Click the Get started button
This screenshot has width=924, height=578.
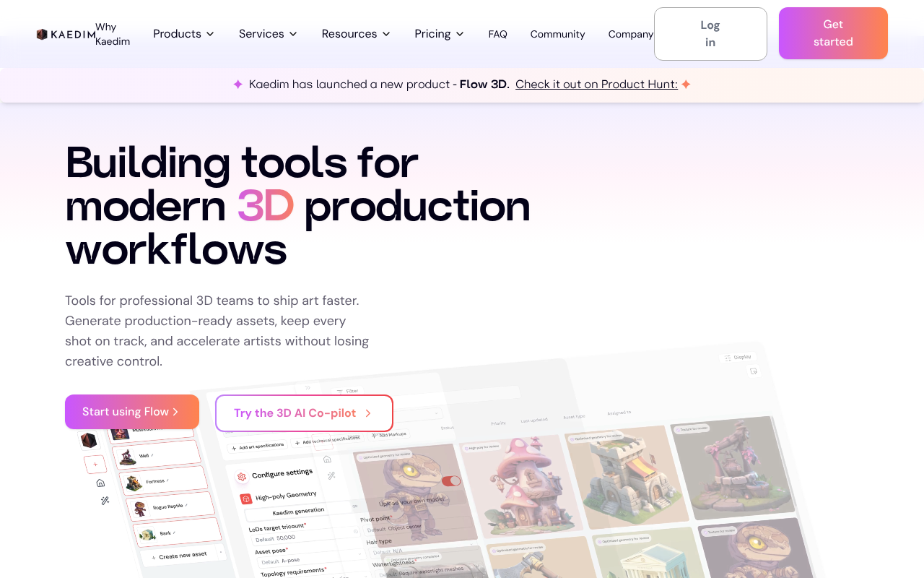tap(832, 33)
